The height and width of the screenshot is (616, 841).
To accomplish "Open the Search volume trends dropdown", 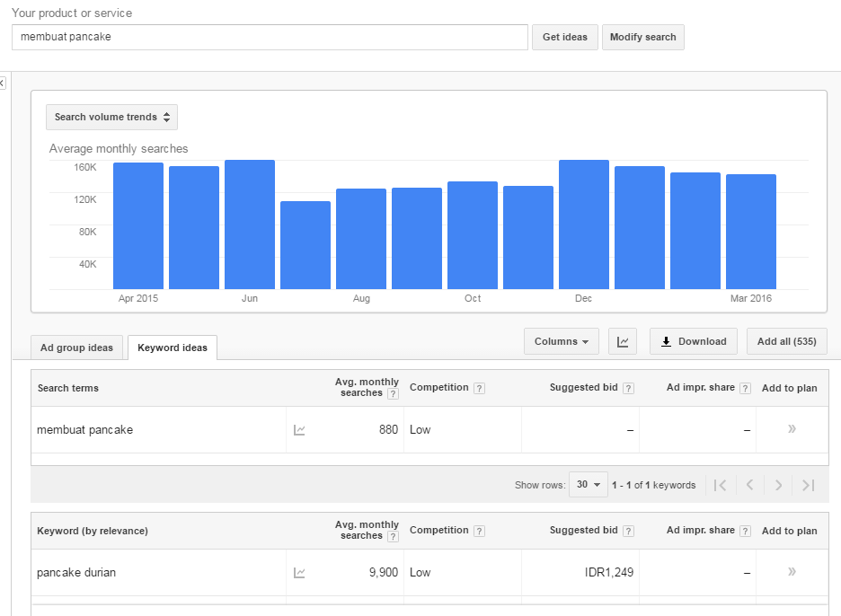I will [111, 117].
